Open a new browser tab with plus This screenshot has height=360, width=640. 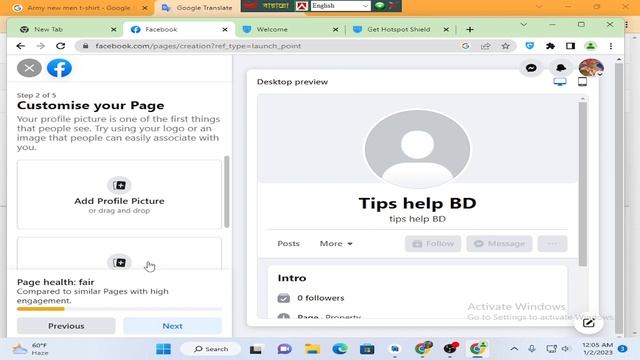click(470, 29)
